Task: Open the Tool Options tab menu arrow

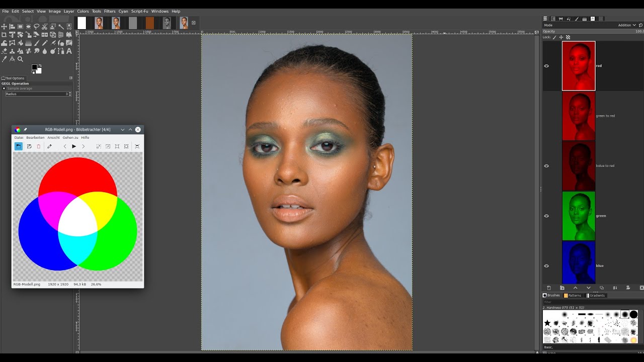Action: pos(71,78)
